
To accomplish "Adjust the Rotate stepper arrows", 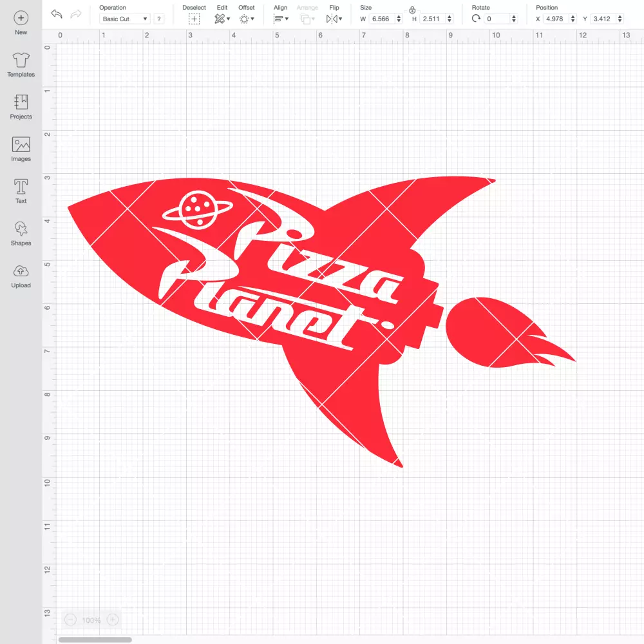I will 514,19.
